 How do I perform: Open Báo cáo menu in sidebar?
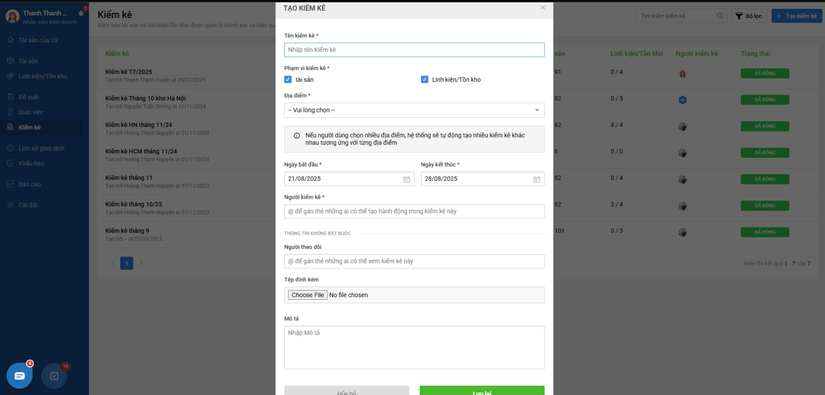[x=29, y=185]
